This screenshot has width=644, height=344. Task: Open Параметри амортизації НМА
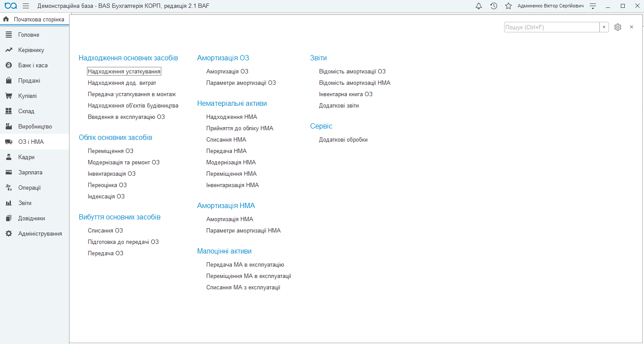[x=244, y=231]
